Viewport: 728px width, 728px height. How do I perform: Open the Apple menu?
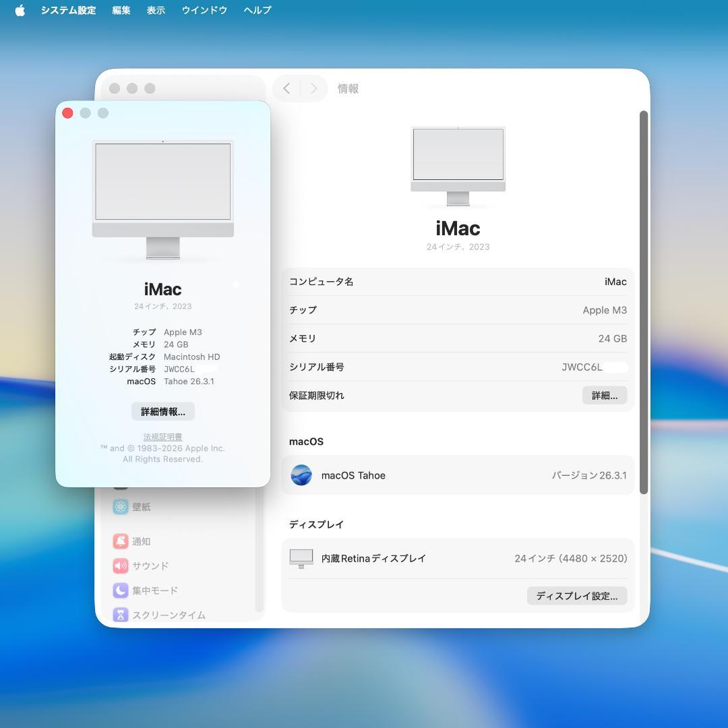coord(20,10)
